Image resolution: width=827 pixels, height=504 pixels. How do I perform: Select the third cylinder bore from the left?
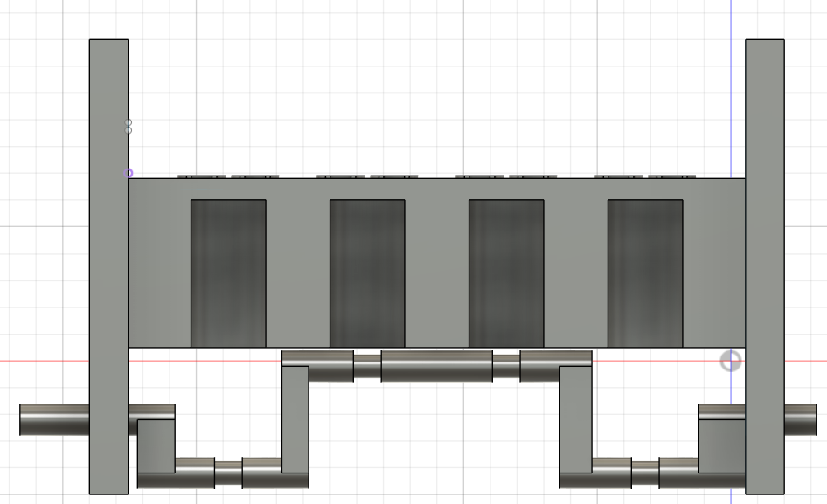[x=506, y=273]
